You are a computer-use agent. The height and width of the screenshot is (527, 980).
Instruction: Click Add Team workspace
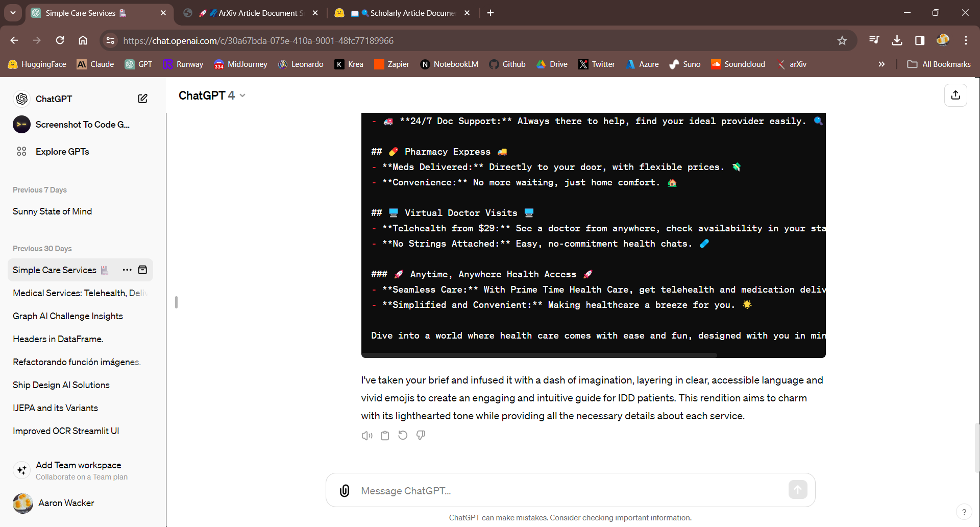click(80, 470)
